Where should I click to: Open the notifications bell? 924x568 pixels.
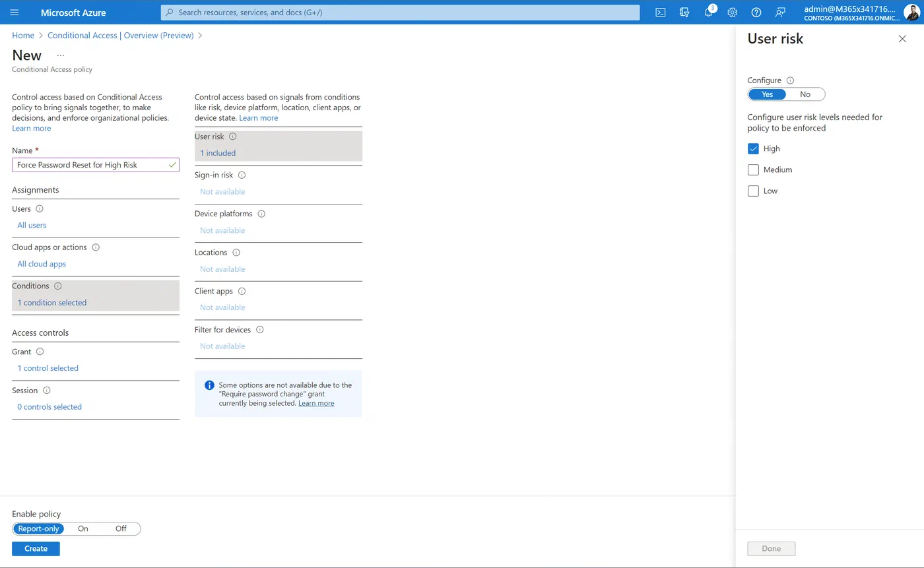(709, 13)
